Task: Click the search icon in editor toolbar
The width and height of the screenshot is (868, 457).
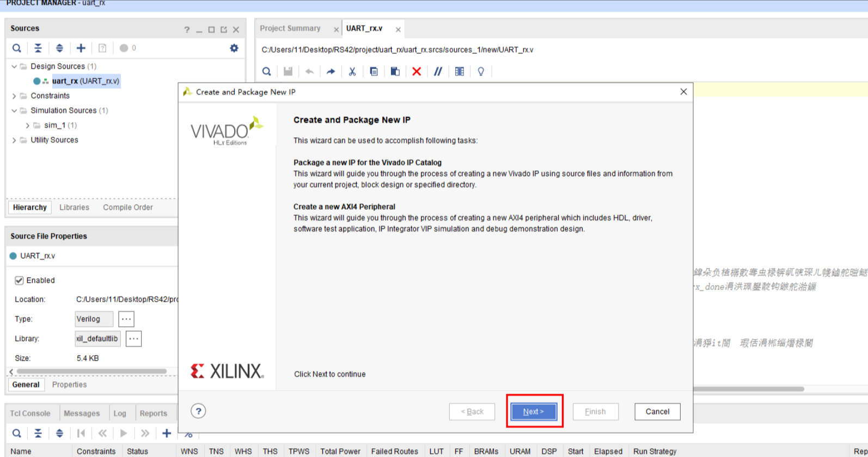Action: pos(267,71)
